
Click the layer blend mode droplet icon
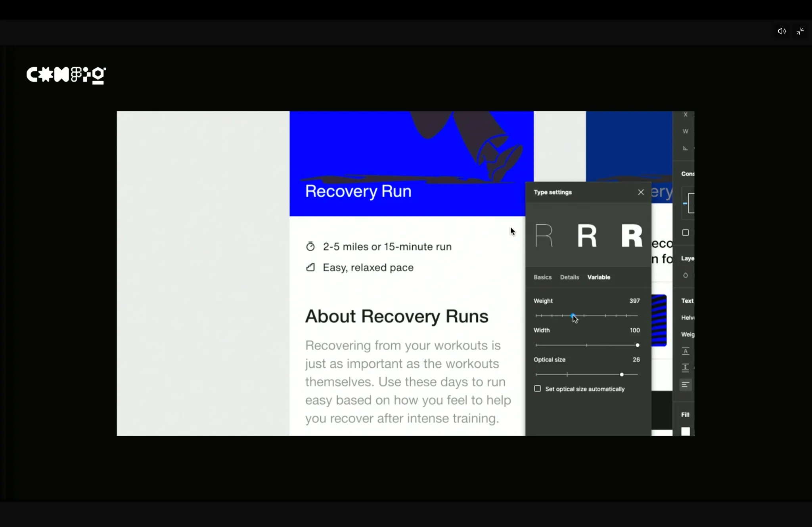[x=686, y=275]
